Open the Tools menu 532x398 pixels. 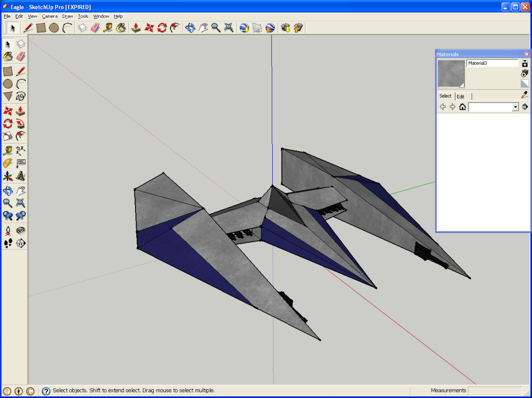[x=83, y=16]
